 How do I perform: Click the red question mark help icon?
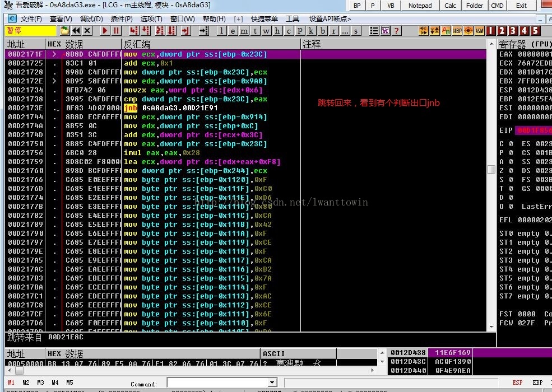click(x=396, y=31)
